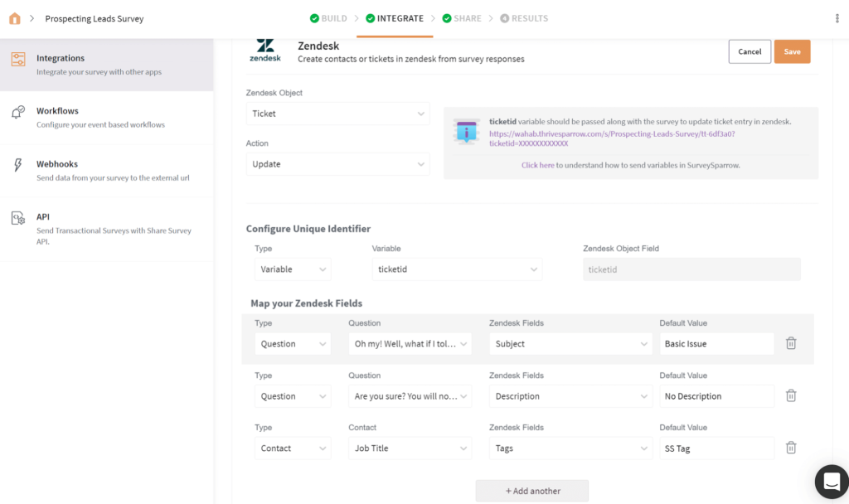Click the Basic Issue default value field
The image size is (849, 504).
click(716, 343)
